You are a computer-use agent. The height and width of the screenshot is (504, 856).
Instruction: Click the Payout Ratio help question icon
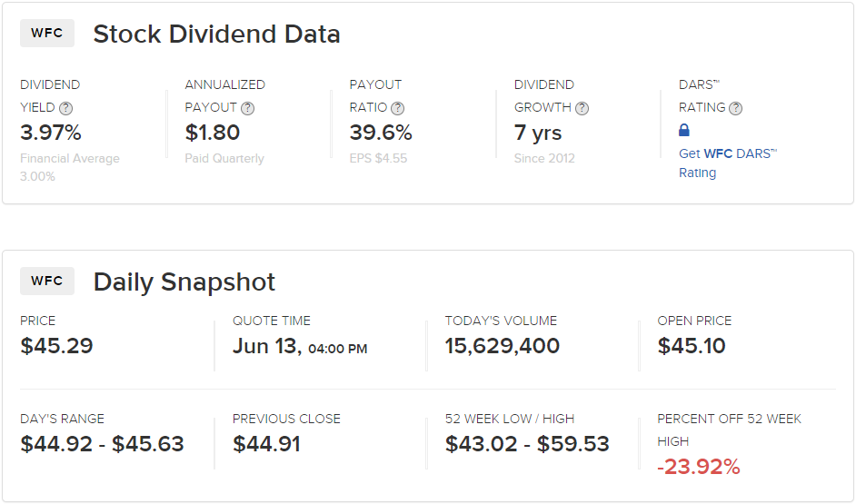pyautogui.click(x=397, y=108)
